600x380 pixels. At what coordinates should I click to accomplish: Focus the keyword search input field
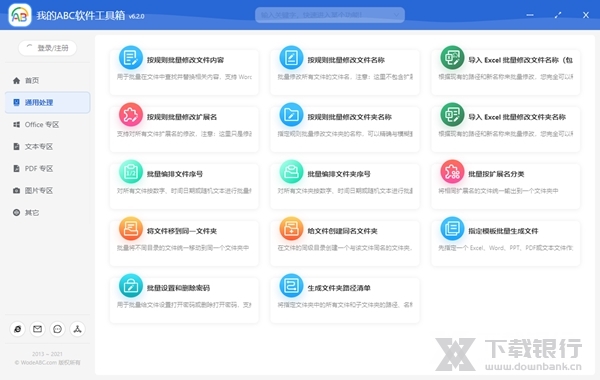click(330, 15)
